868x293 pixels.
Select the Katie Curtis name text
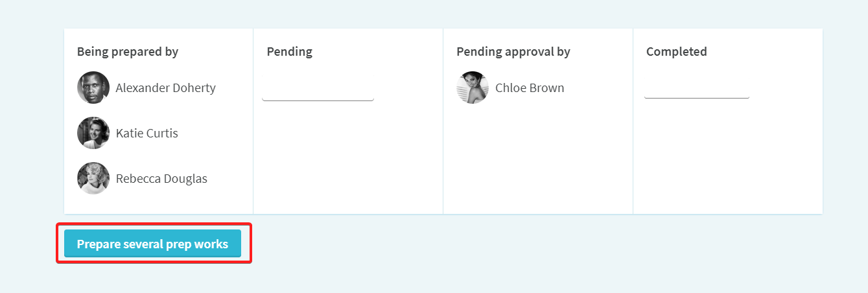click(147, 133)
